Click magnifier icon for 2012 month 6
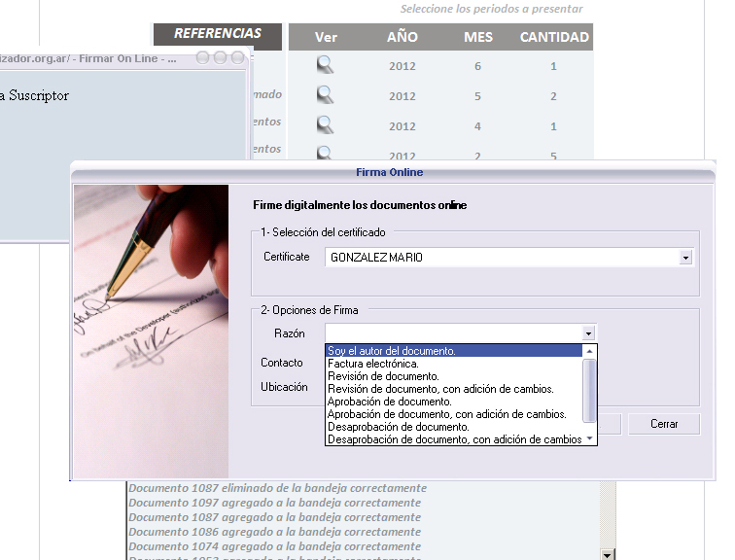735x560 pixels. [325, 65]
